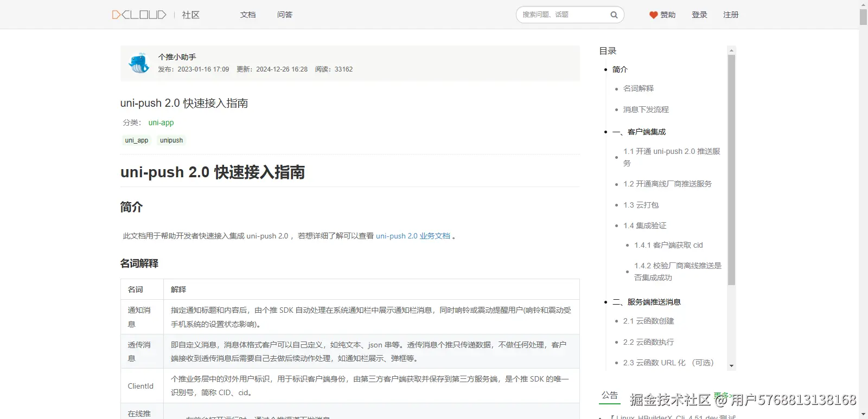Open the uni-app category link
The height and width of the screenshot is (419, 868).
point(161,123)
